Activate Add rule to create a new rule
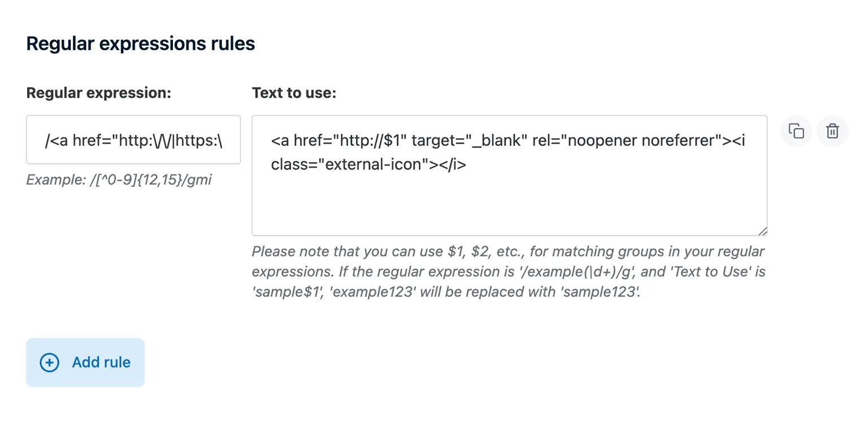Image resolution: width=868 pixels, height=433 pixels. click(x=85, y=362)
